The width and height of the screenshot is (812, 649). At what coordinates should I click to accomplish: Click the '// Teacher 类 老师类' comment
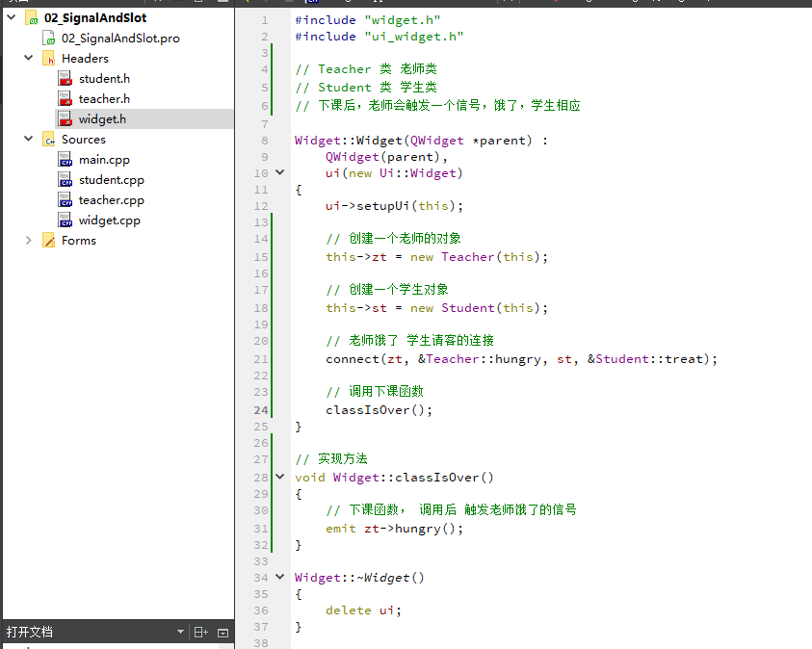pyautogui.click(x=366, y=69)
